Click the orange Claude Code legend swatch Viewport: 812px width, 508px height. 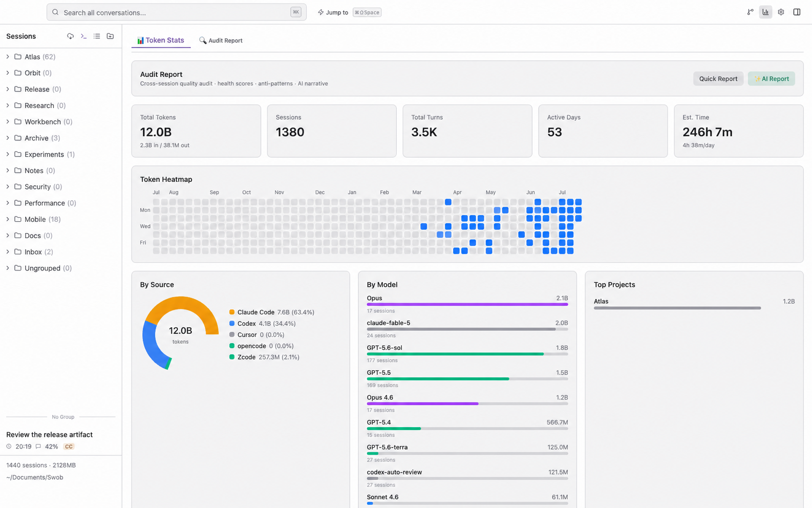click(x=232, y=312)
